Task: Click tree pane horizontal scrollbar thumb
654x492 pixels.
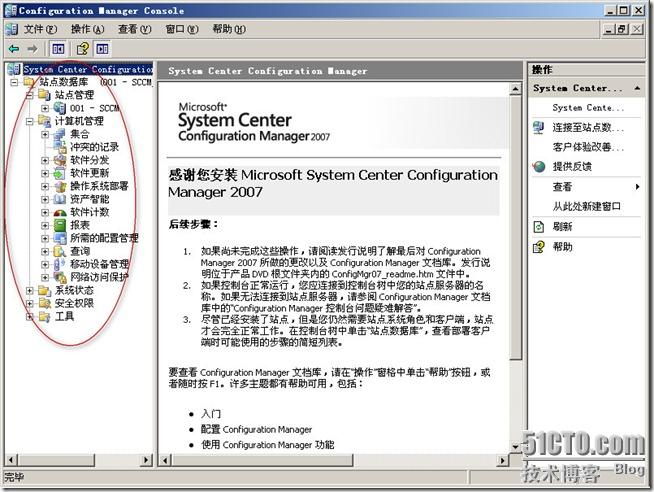Action: pos(56,460)
